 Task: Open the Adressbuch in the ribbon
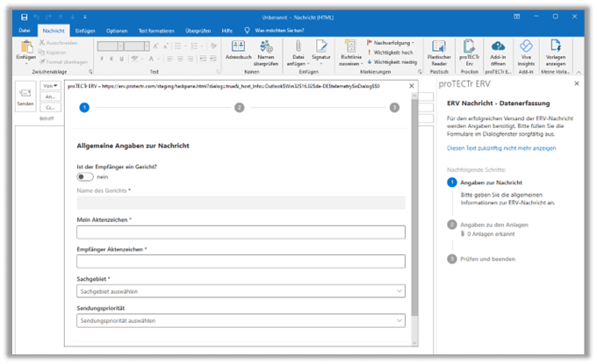click(238, 49)
